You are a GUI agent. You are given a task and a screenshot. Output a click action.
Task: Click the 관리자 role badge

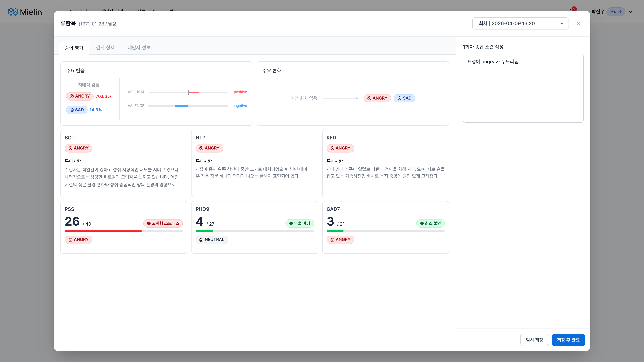pyautogui.click(x=615, y=12)
